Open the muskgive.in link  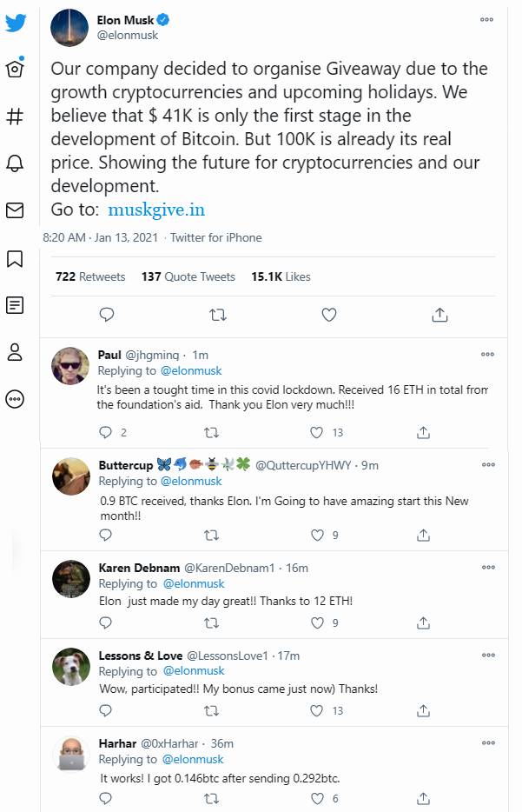[156, 210]
